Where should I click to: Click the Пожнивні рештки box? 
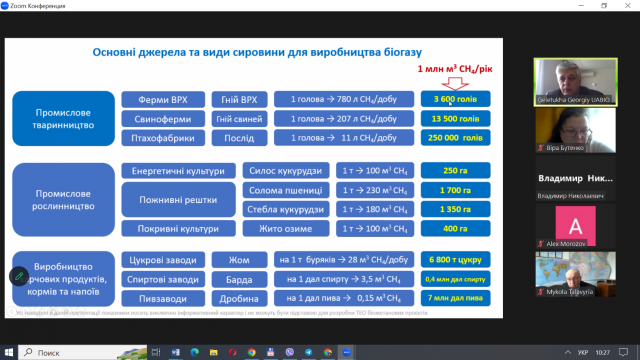178,200
